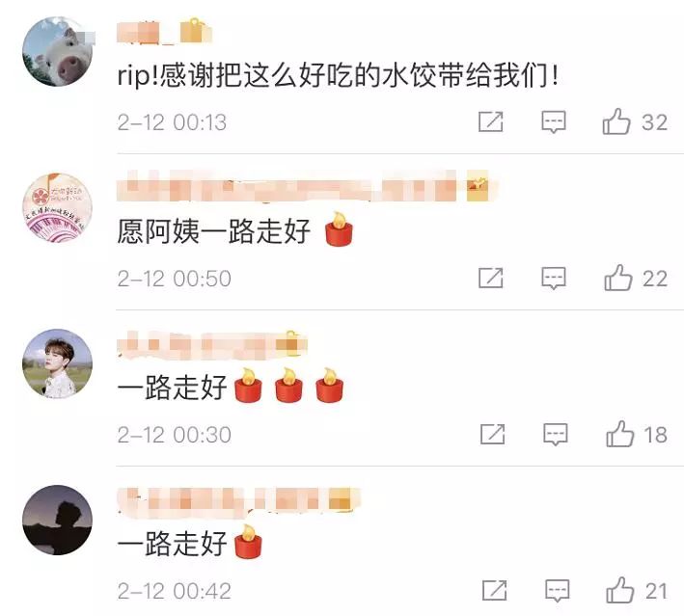The height and width of the screenshot is (616, 684).
Task: Repost the comment posted at 2-12 00:42
Action: (494, 590)
